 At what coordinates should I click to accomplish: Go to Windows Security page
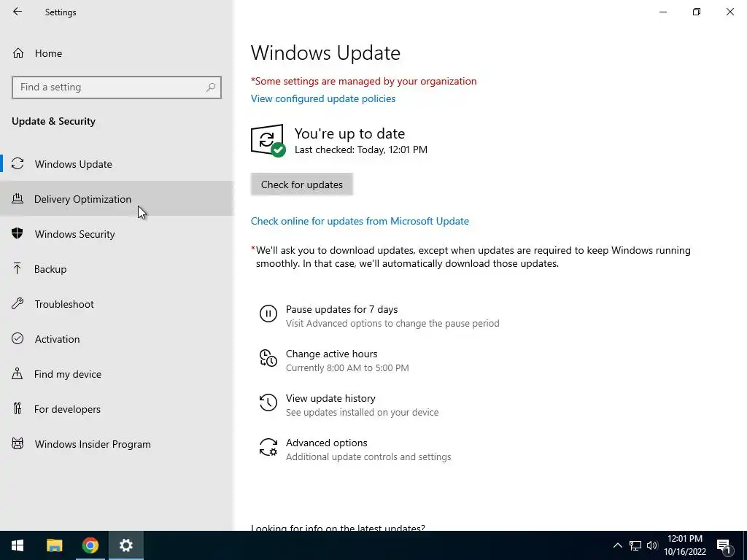pyautogui.click(x=117, y=234)
